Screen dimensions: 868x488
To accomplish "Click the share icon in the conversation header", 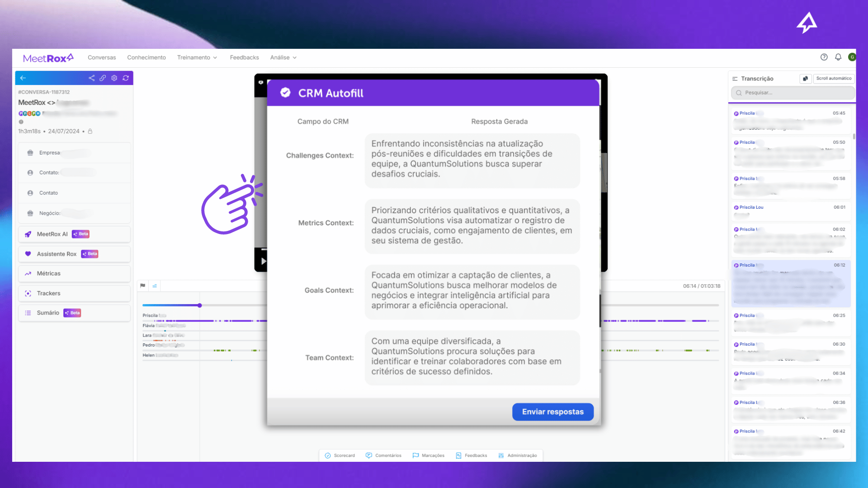I will coord(92,78).
